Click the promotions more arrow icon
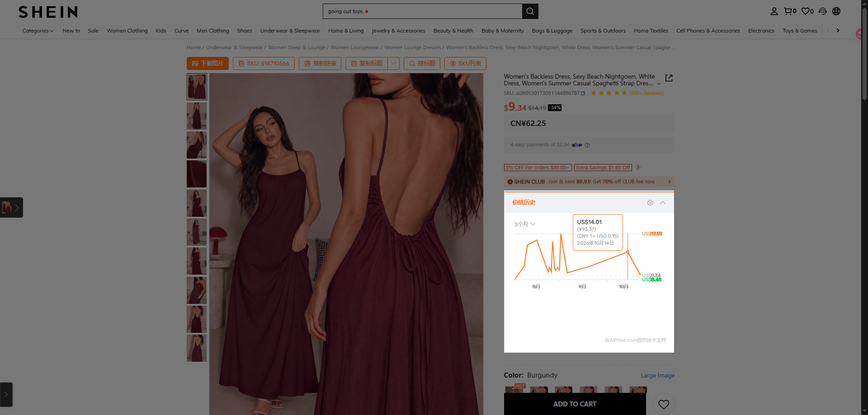This screenshot has height=415, width=868. click(x=638, y=168)
